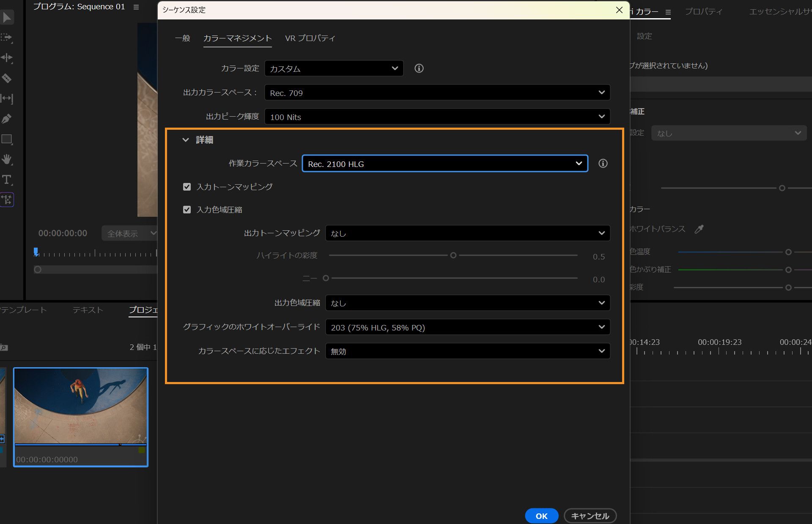The width and height of the screenshot is (812, 524).
Task: Pick the Razor tool
Action: (7, 78)
